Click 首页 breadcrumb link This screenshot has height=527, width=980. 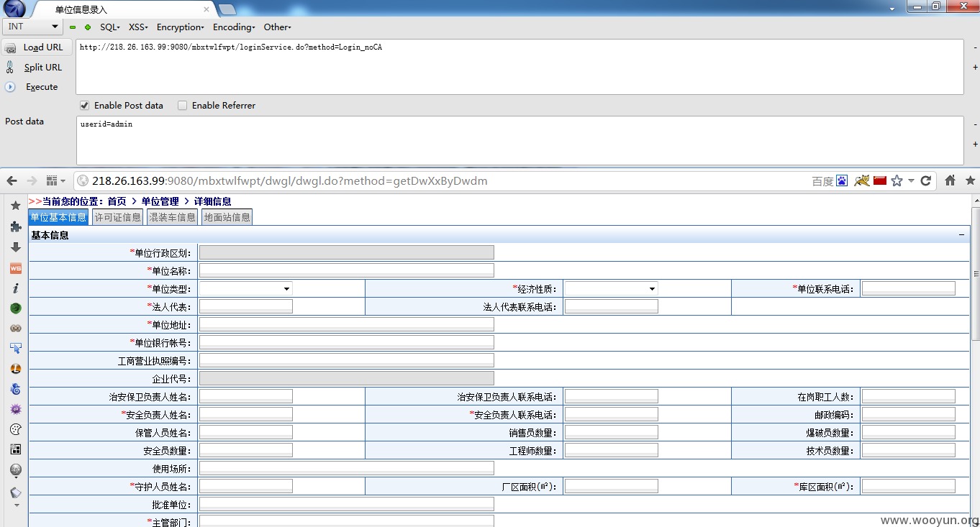[117, 201]
